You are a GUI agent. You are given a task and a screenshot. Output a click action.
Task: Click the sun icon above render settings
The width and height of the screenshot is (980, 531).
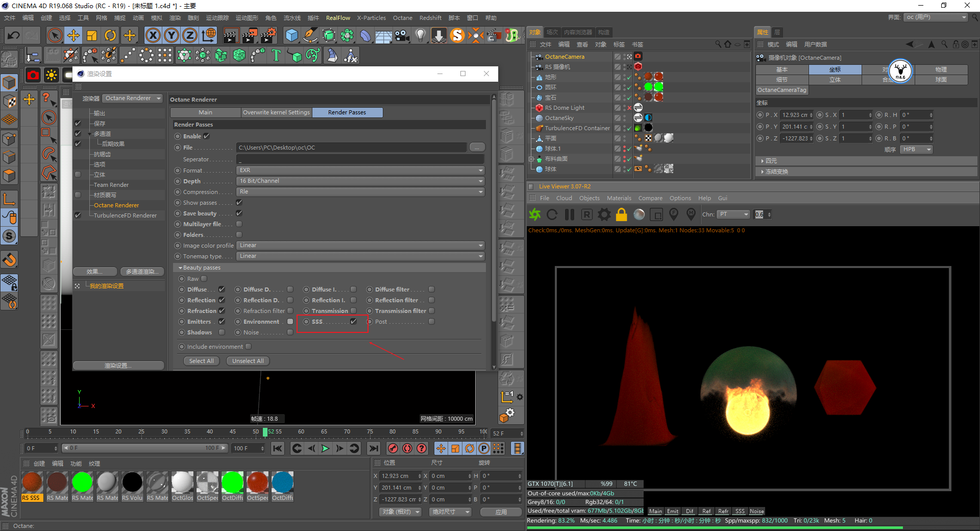click(x=52, y=76)
